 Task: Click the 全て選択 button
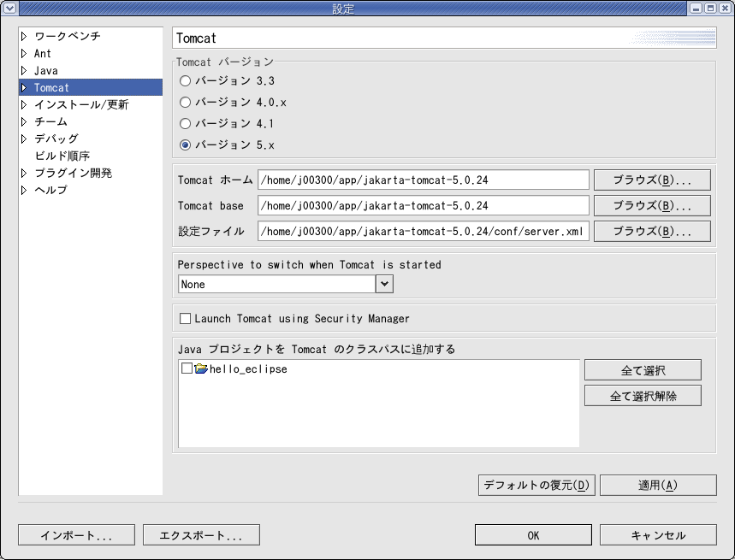pos(643,370)
